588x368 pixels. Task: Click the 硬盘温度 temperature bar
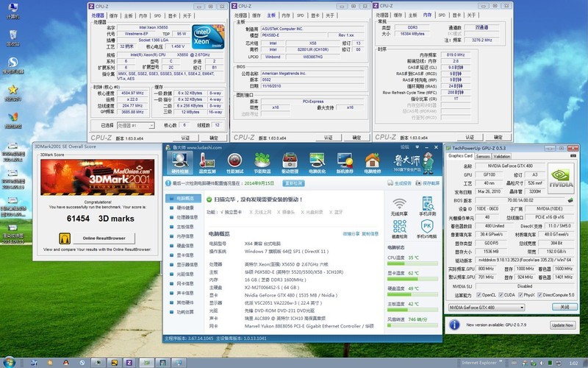click(x=412, y=294)
